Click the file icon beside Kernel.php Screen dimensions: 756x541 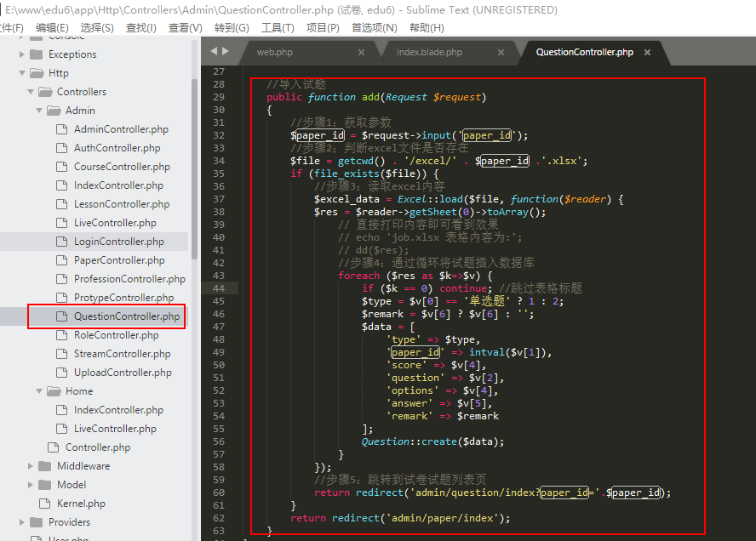pyautogui.click(x=44, y=504)
